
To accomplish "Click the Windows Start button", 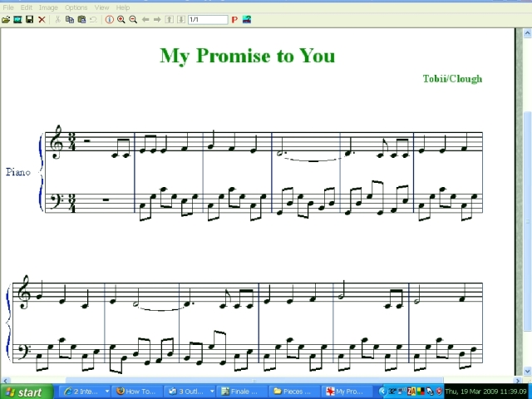I will click(25, 392).
